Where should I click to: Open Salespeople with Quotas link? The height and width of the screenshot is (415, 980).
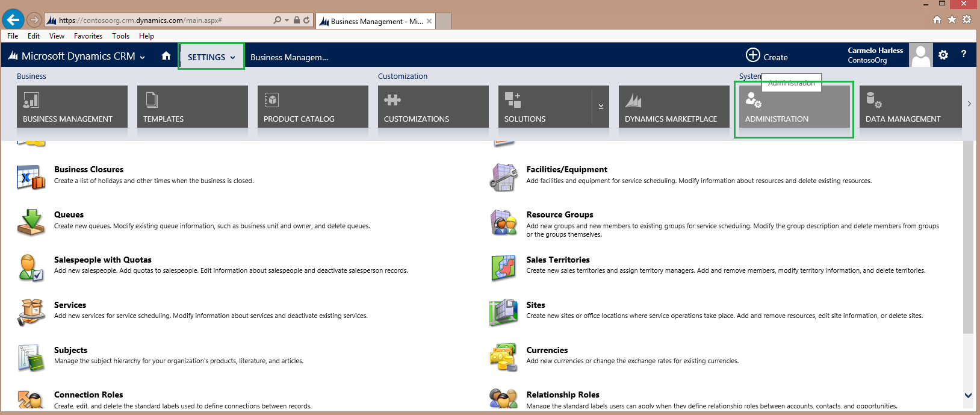[x=103, y=260]
